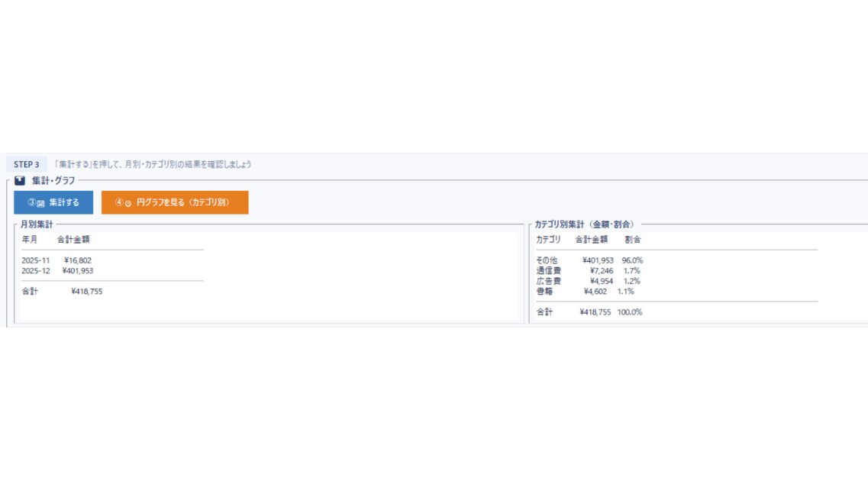This screenshot has width=868, height=481.
Task: Select the ¥7,246 amount
Action: pos(601,271)
